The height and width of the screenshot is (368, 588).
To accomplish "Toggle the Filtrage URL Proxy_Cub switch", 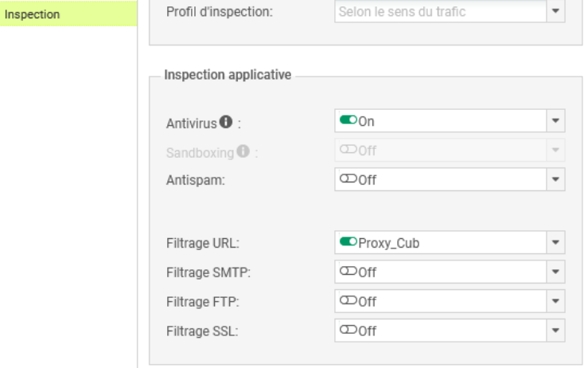I will point(346,243).
